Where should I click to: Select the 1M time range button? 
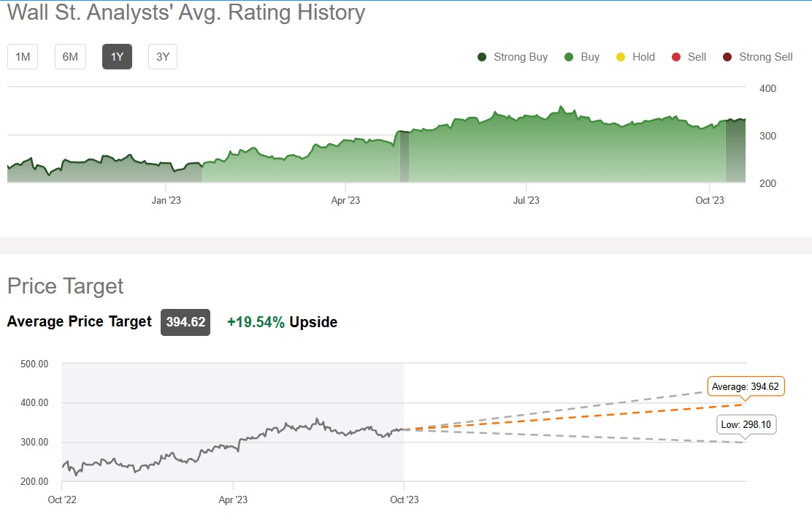(x=23, y=57)
